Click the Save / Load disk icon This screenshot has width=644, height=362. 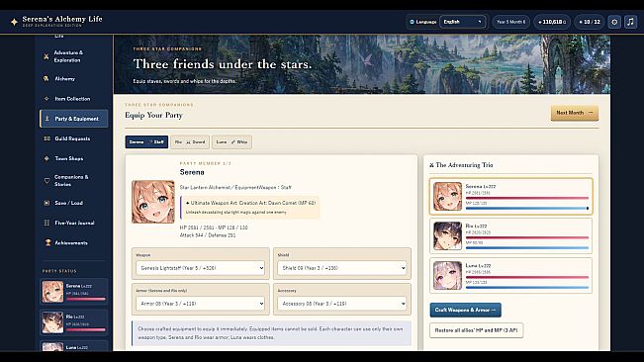point(46,203)
